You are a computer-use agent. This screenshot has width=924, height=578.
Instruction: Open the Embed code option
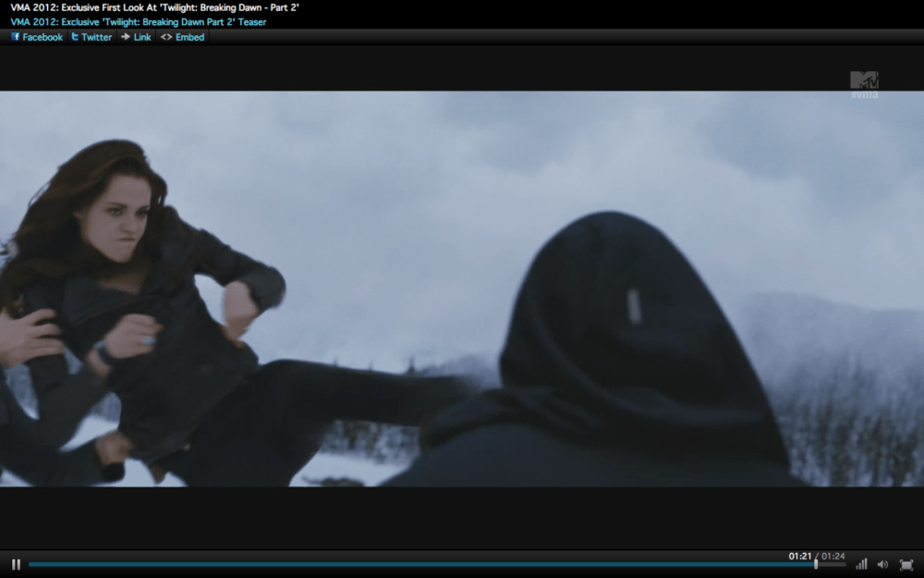coord(189,37)
